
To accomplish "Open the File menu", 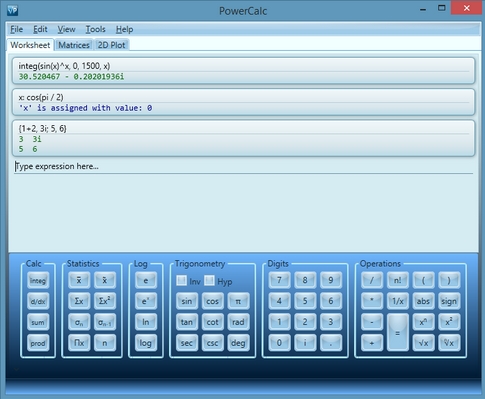I will 16,29.
